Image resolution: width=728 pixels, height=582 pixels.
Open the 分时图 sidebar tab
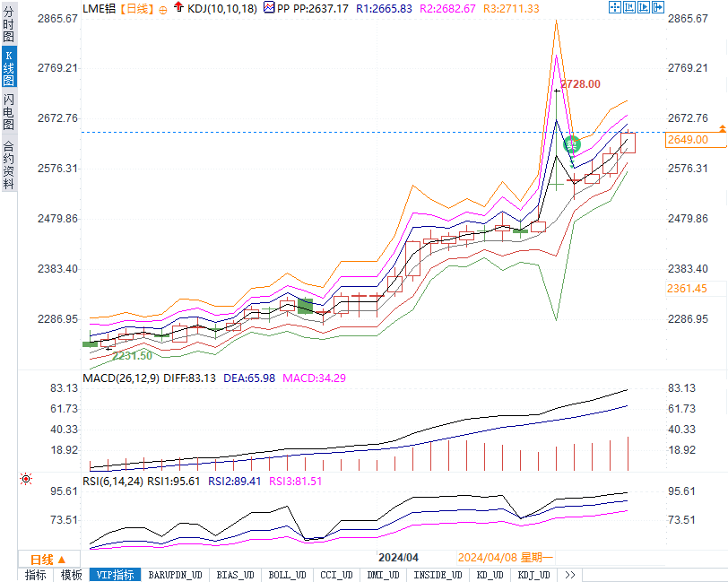8,24
